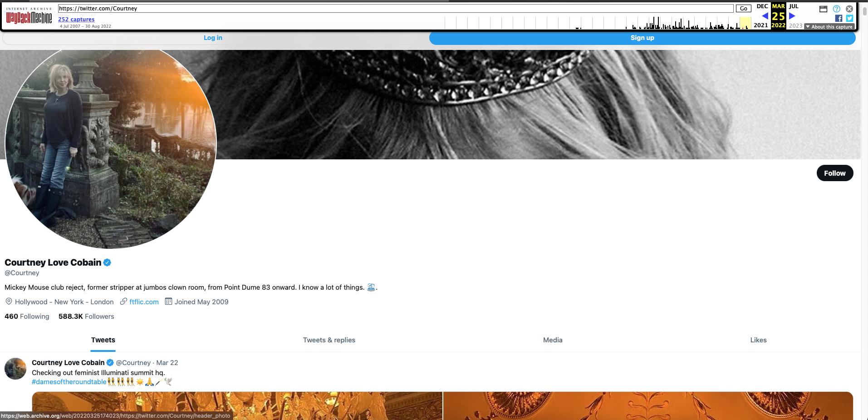Open the right tweet image

[648, 406]
